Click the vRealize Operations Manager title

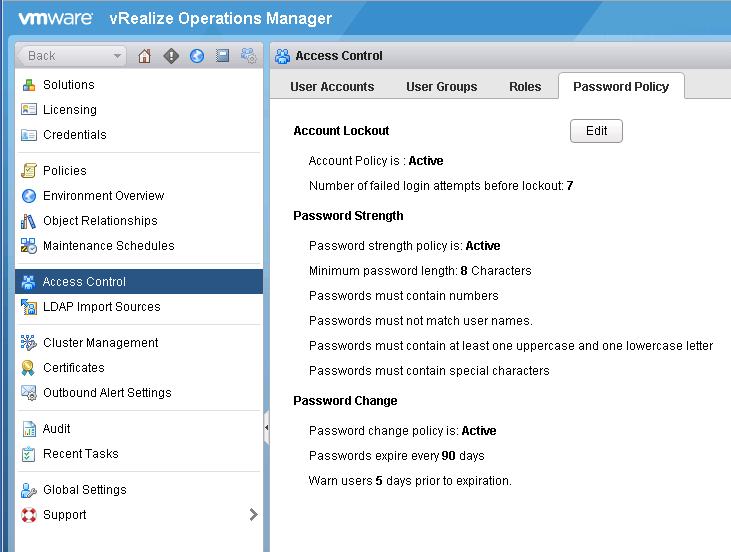coord(221,19)
